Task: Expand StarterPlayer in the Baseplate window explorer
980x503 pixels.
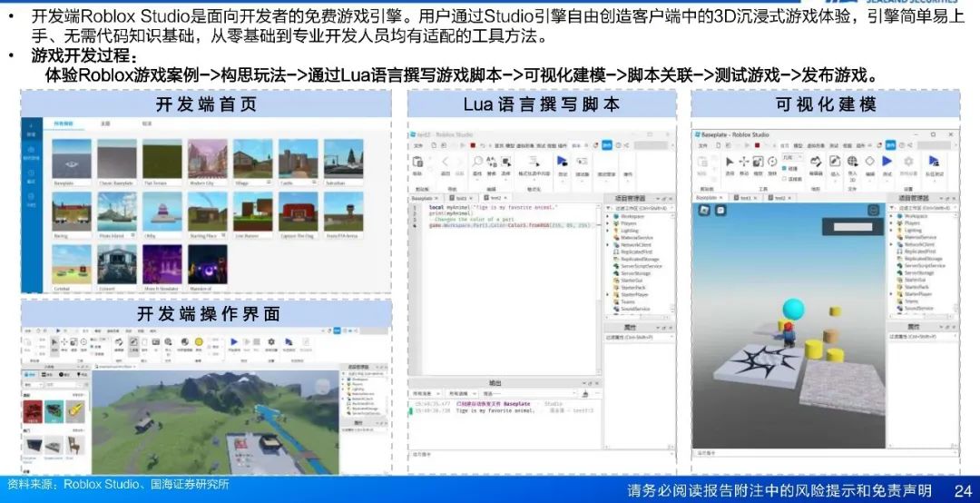Action: point(891,293)
